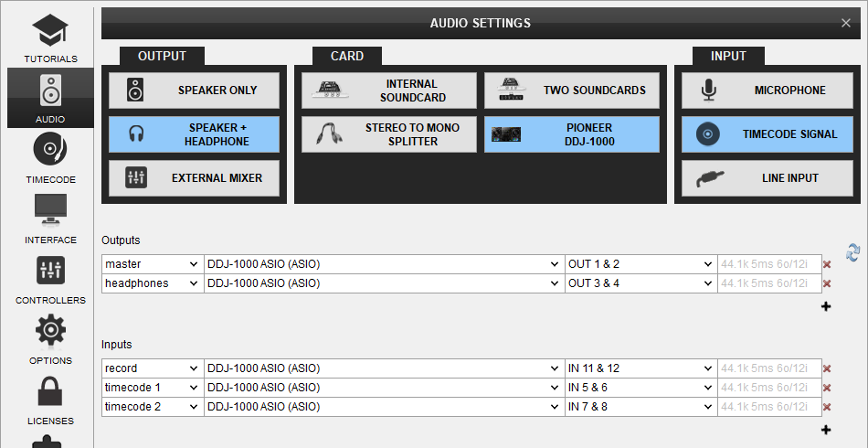868x448 pixels.
Task: Add a new output line with plus
Action: tap(826, 306)
